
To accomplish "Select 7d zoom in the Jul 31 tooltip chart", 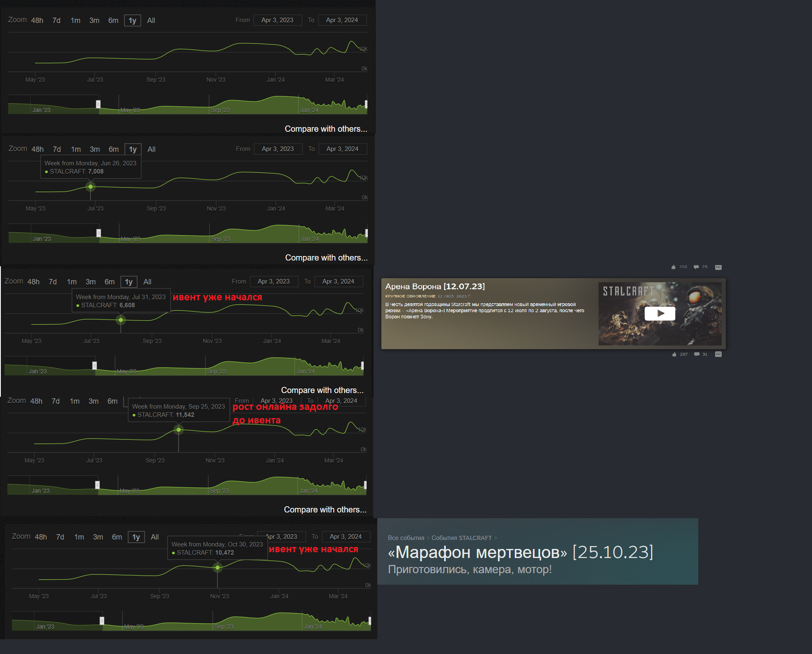I will (x=53, y=282).
